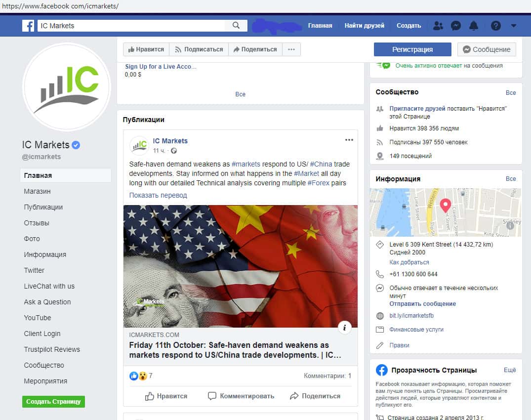Open Отзывы in the left sidebar
531x420 pixels.
point(37,223)
